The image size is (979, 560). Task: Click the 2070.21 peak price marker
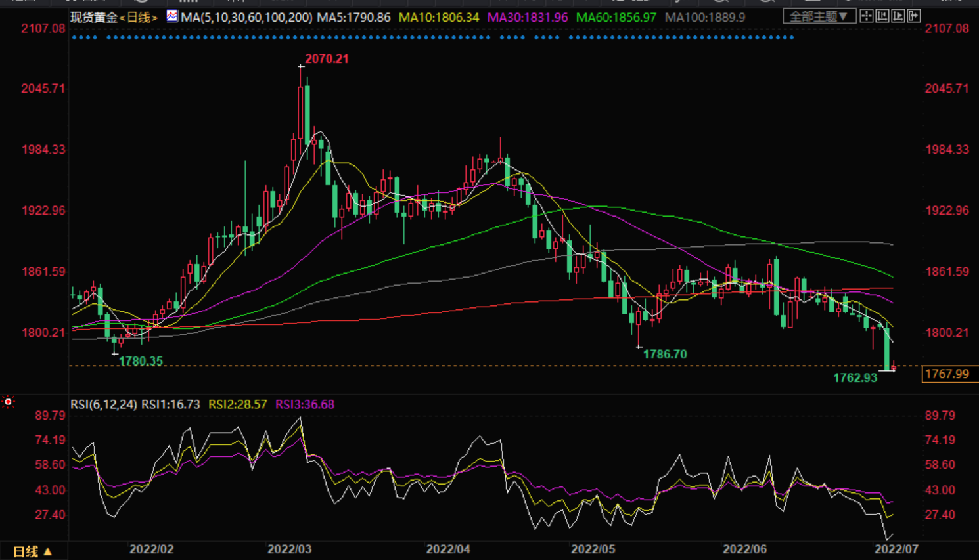(327, 59)
